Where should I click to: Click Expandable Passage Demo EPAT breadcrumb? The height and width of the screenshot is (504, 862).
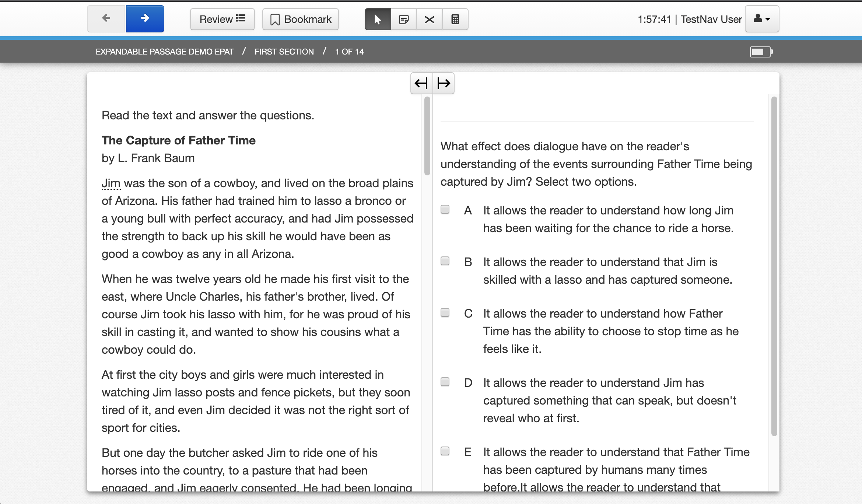point(164,52)
